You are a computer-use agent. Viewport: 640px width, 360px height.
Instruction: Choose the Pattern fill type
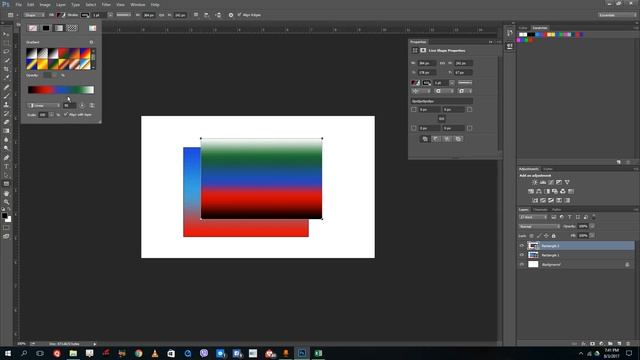point(72,28)
